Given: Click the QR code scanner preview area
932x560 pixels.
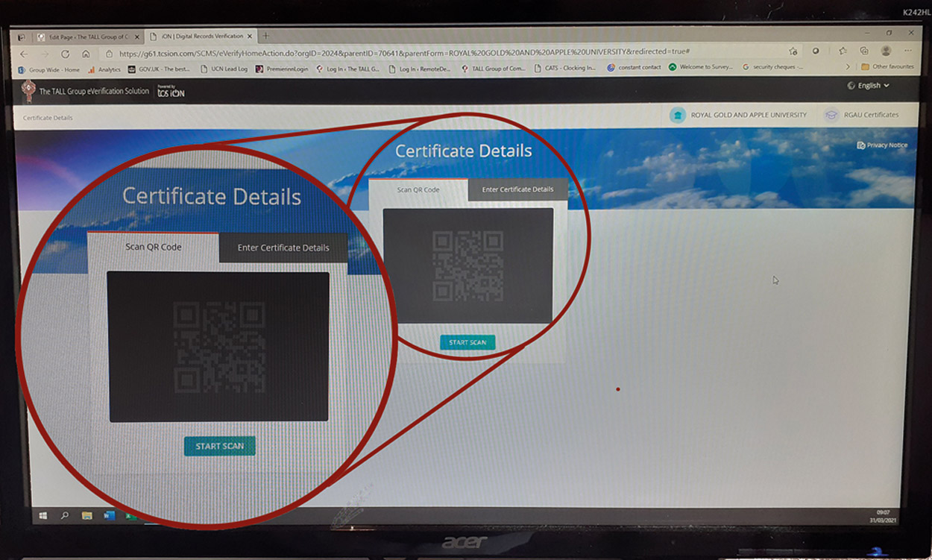Looking at the screenshot, I should [x=468, y=265].
